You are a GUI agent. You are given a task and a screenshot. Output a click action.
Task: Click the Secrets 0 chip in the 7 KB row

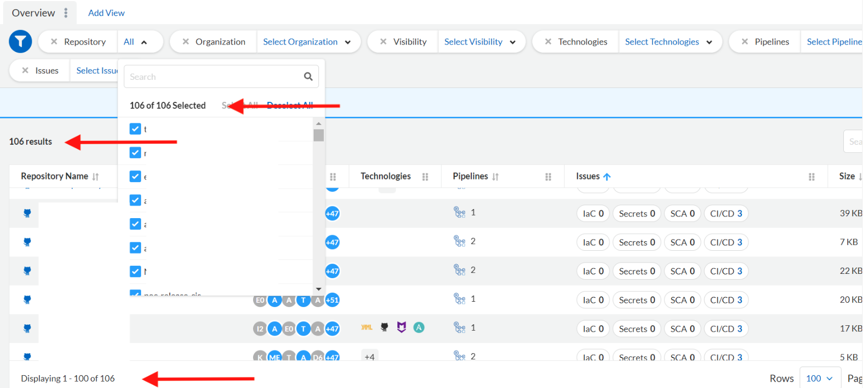[637, 243]
